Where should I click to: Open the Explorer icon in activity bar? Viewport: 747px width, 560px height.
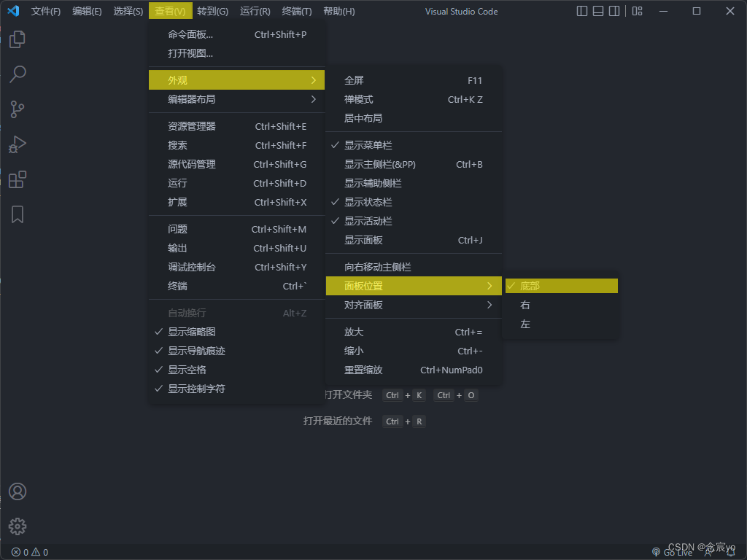coord(18,39)
